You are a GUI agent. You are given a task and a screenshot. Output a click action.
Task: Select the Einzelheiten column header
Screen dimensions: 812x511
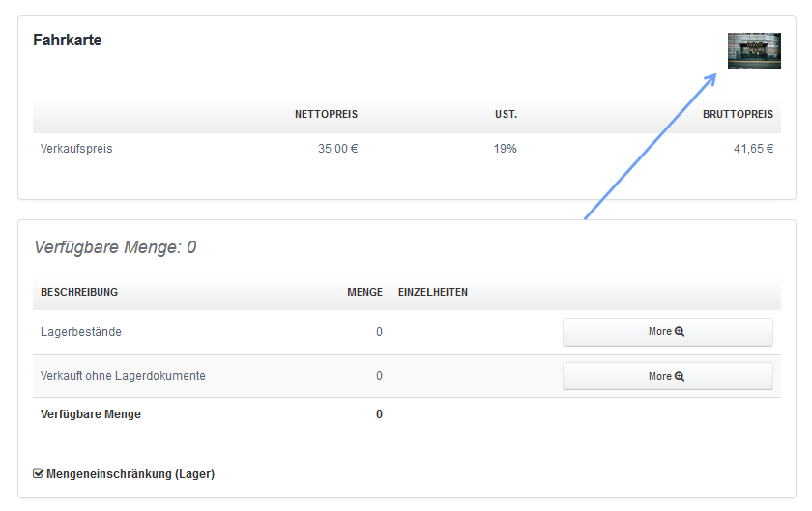[433, 292]
